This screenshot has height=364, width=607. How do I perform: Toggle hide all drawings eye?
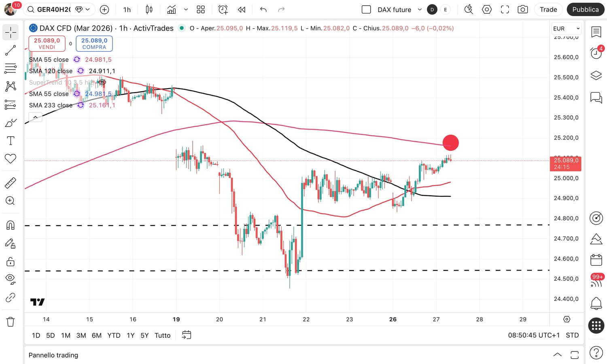(x=11, y=279)
